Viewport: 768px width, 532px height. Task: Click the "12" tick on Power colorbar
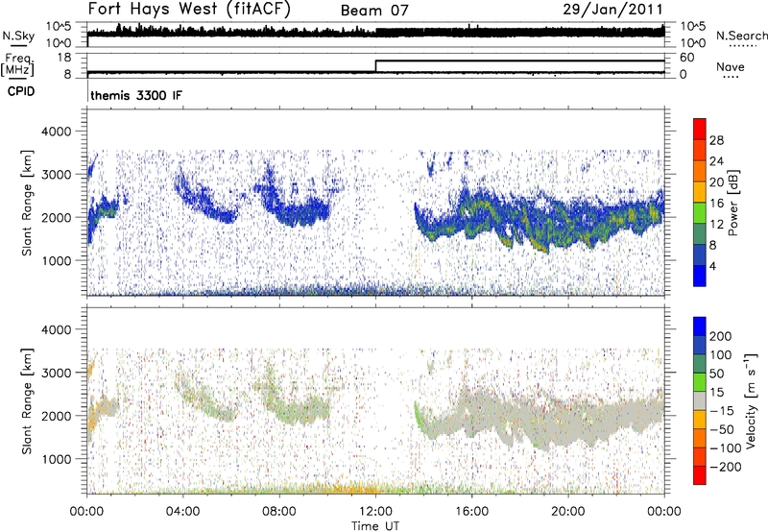click(716, 225)
